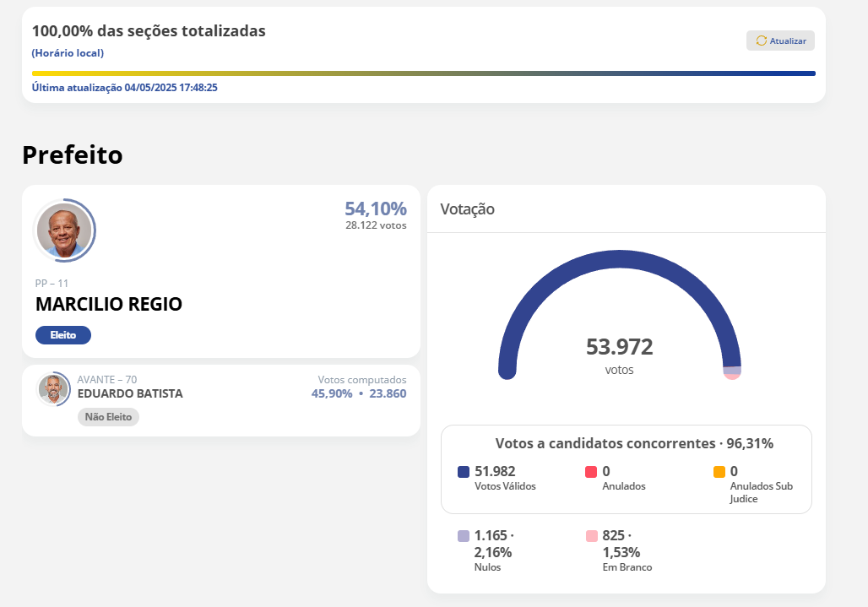The image size is (868, 607).
Task: Click the Não Eleito status badge
Action: click(108, 417)
